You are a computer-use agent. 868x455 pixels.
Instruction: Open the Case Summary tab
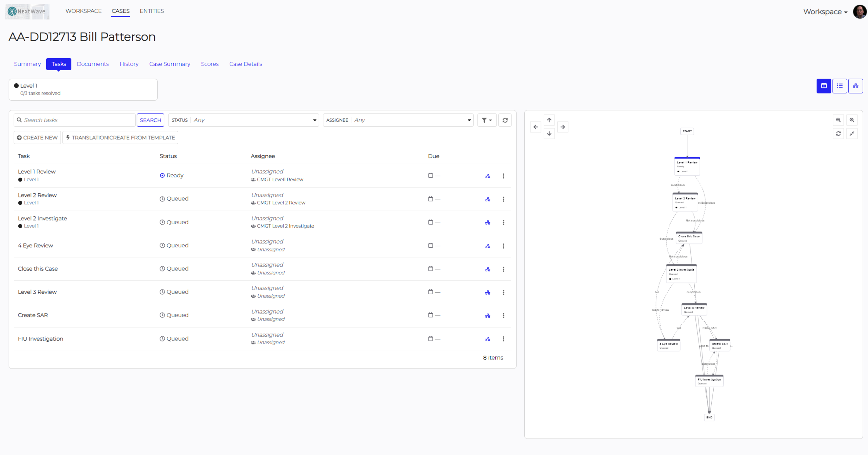pos(170,64)
